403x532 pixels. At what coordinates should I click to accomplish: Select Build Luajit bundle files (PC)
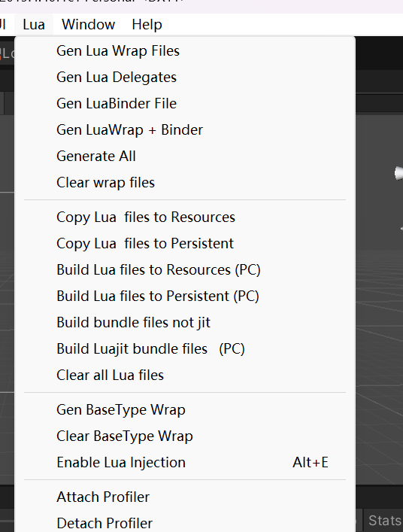point(185,349)
